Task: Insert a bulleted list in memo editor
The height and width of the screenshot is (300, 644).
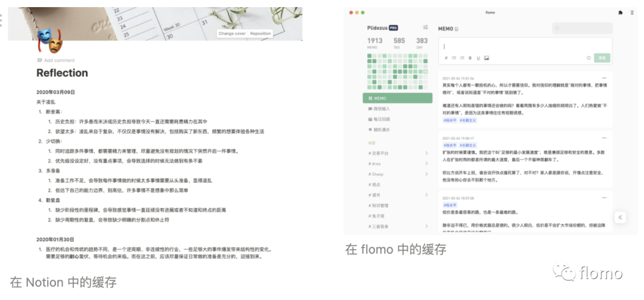Action: (x=454, y=58)
